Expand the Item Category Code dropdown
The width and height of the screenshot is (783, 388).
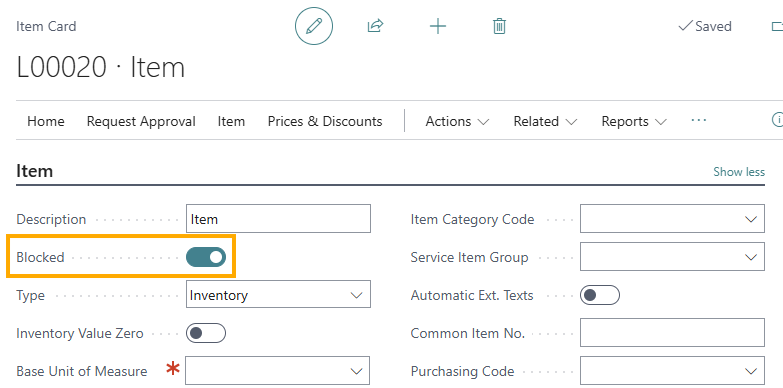click(672, 219)
